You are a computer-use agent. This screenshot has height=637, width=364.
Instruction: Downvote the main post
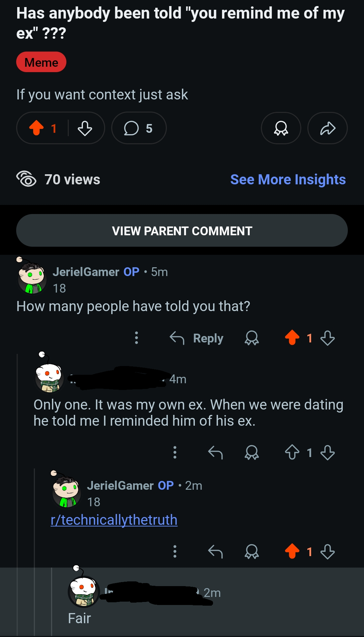(x=85, y=128)
